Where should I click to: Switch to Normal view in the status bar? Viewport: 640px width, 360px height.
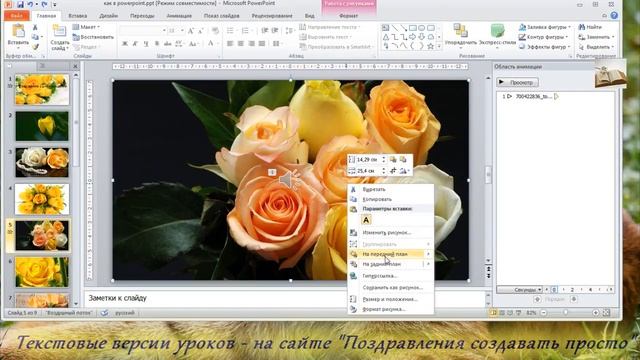click(x=493, y=313)
